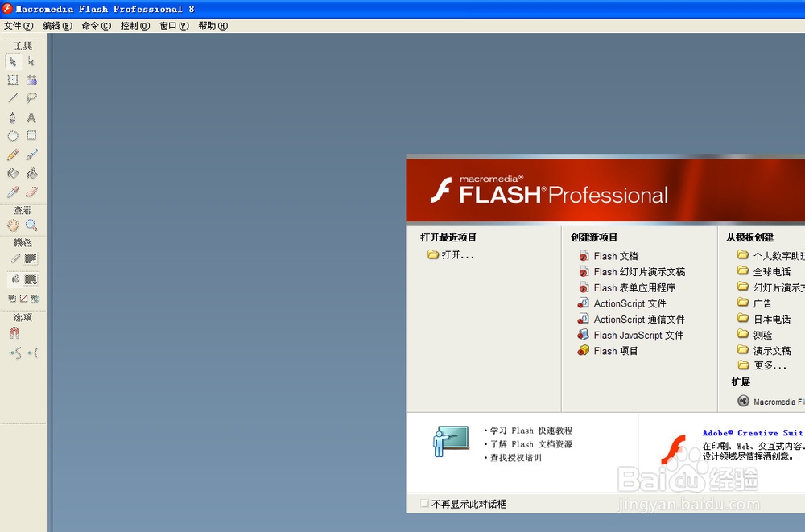Create Flash JavaScript 文件
The height and width of the screenshot is (532, 805).
click(x=630, y=336)
